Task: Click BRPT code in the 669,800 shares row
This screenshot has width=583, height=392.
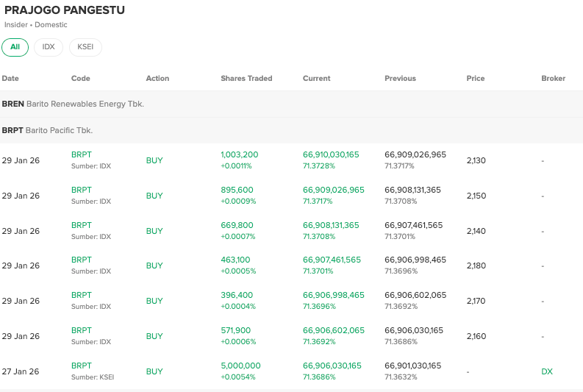Action: point(82,225)
